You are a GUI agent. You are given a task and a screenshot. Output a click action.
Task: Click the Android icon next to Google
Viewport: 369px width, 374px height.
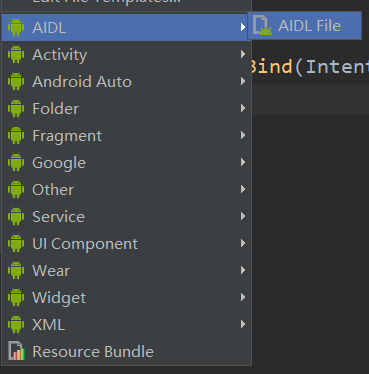point(16,162)
